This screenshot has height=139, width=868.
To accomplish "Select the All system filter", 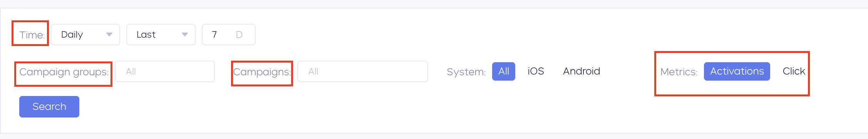I will coord(504,71).
